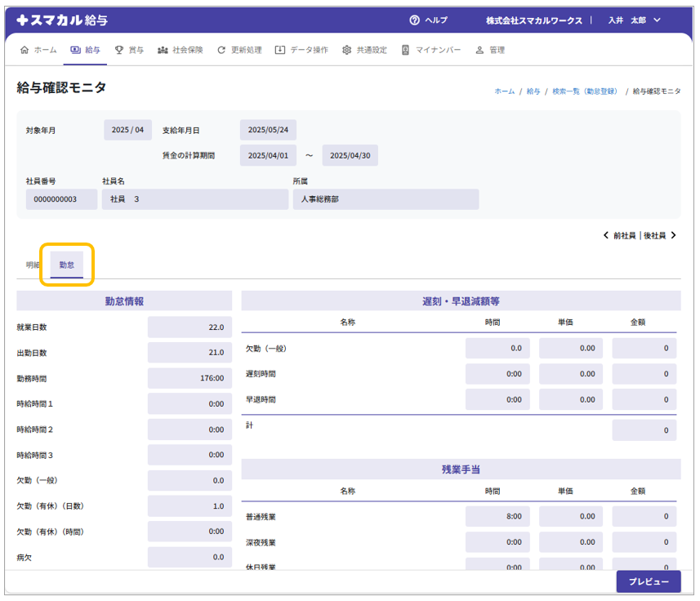Click the Home house icon in navigation
700x601 pixels.
(24, 50)
